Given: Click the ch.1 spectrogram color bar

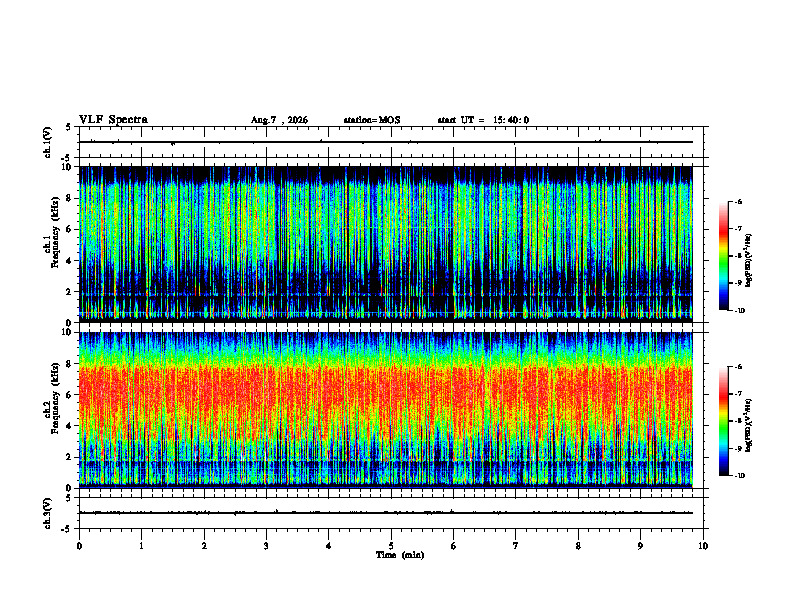Looking at the screenshot, I should [x=723, y=256].
